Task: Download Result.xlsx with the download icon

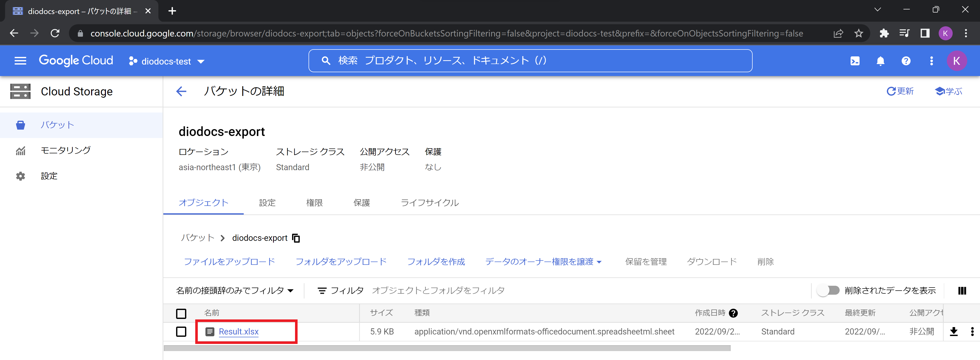Action: click(954, 331)
